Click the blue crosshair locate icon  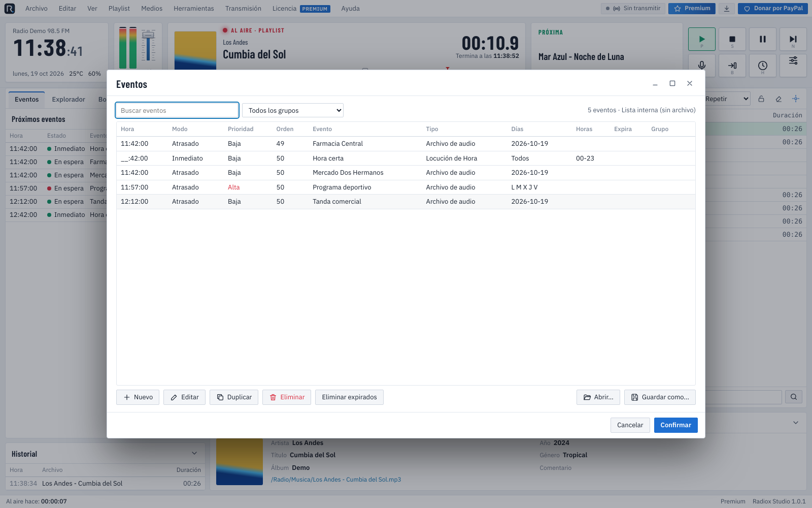click(x=796, y=99)
